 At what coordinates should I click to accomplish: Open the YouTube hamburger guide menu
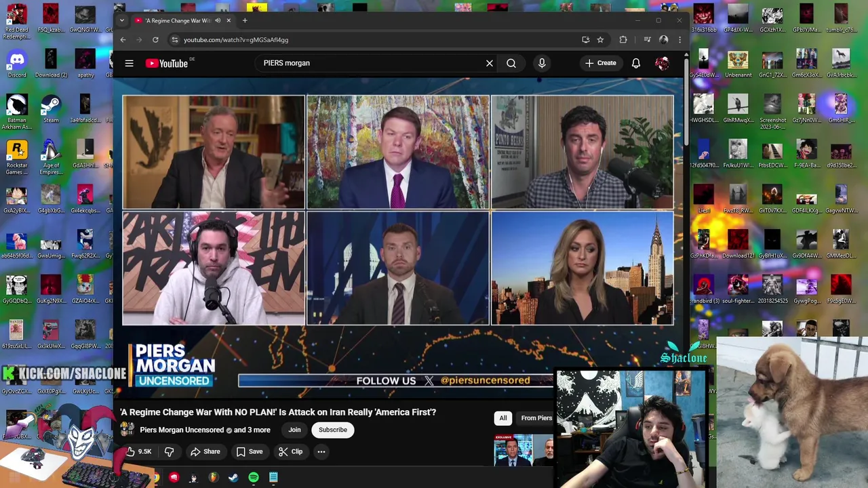point(129,63)
